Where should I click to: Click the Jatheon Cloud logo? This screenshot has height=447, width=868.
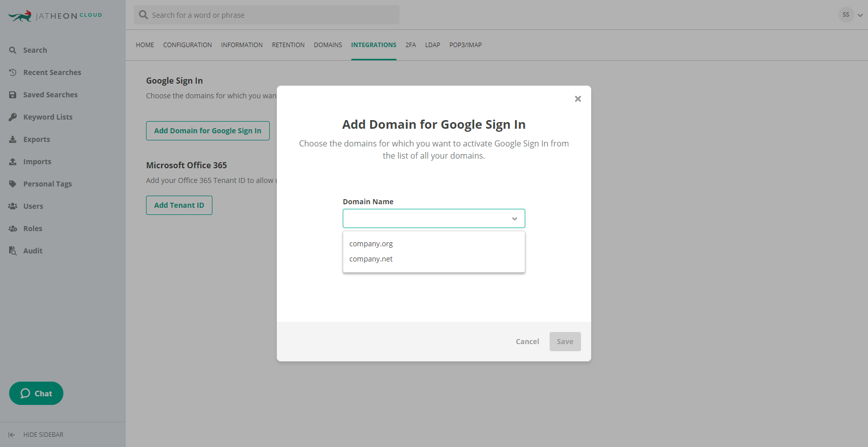55,16
